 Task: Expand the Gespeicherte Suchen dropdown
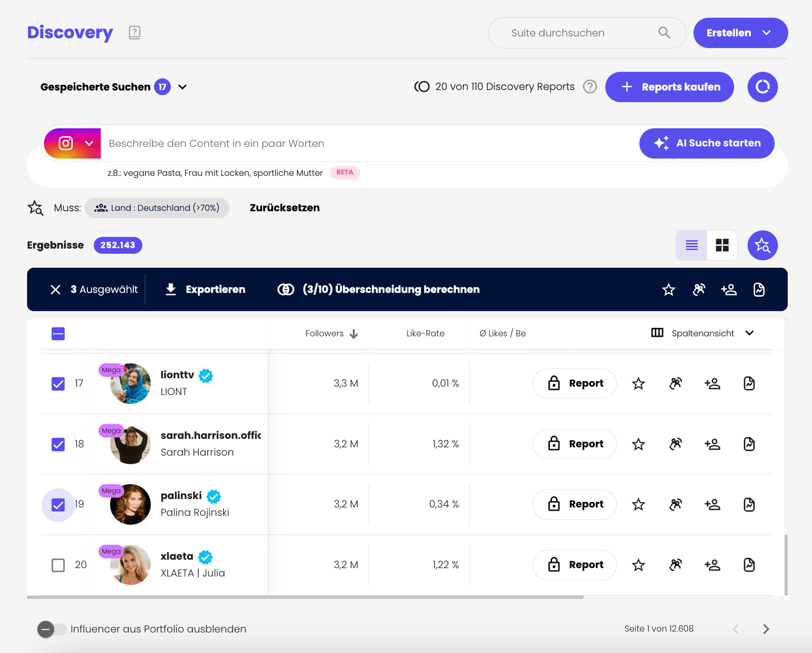point(182,87)
